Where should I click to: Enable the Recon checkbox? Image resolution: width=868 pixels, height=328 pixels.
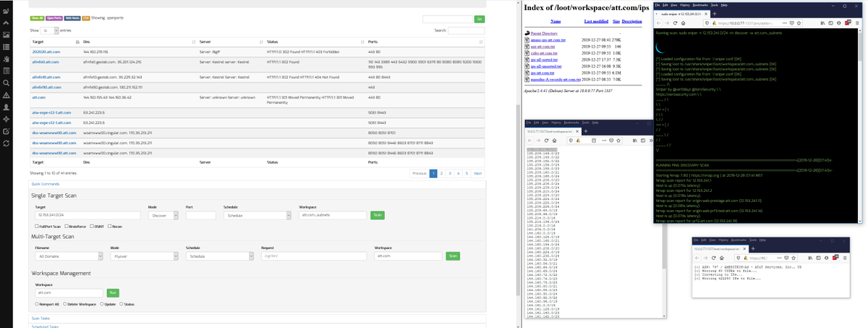pyautogui.click(x=109, y=226)
